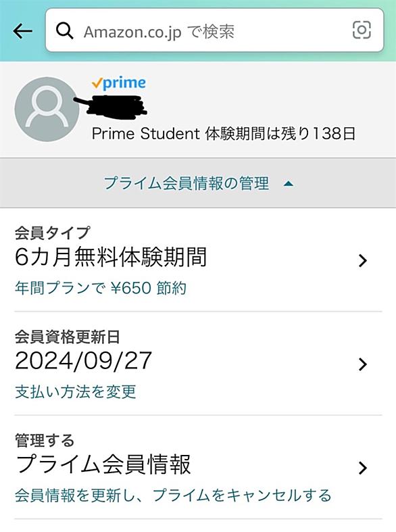Open the camera scan icon
This screenshot has width=396, height=532.
[x=362, y=30]
